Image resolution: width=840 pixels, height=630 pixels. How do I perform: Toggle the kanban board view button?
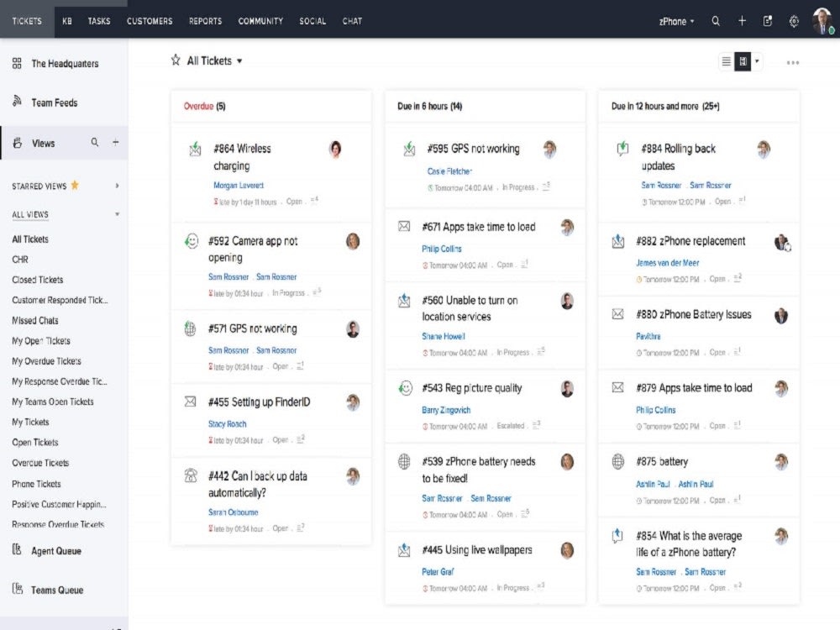coord(743,60)
